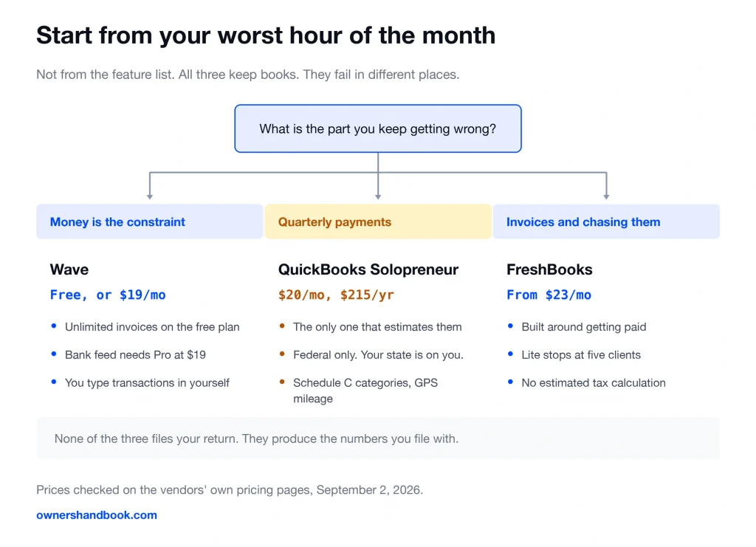
Task: Click the "Start from your worst hour" title
Action: click(x=266, y=35)
